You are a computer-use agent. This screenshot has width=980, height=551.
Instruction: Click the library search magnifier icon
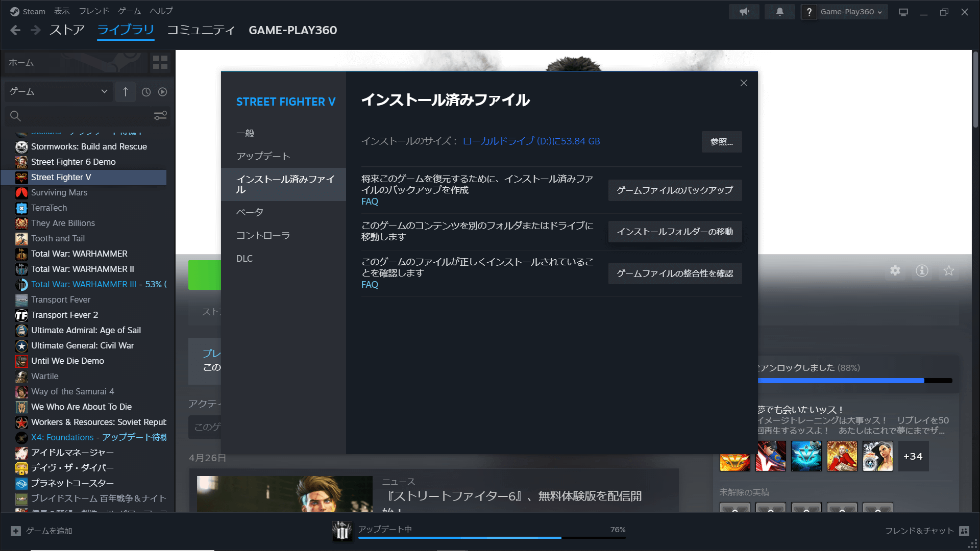pyautogui.click(x=15, y=116)
